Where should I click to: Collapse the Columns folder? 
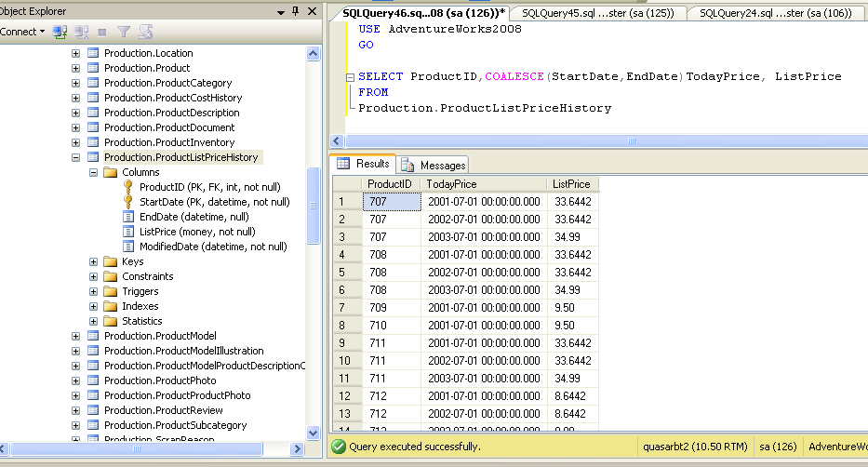[x=94, y=173]
